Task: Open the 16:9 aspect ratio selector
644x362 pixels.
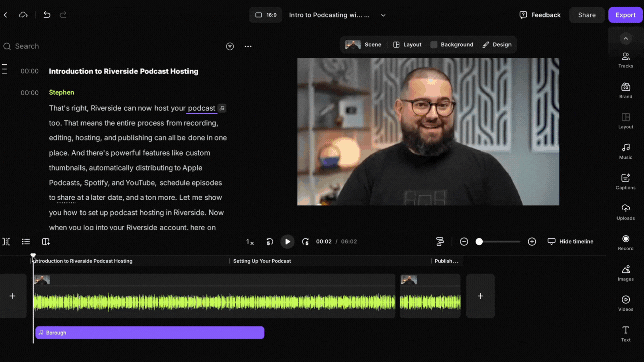Action: pyautogui.click(x=266, y=15)
